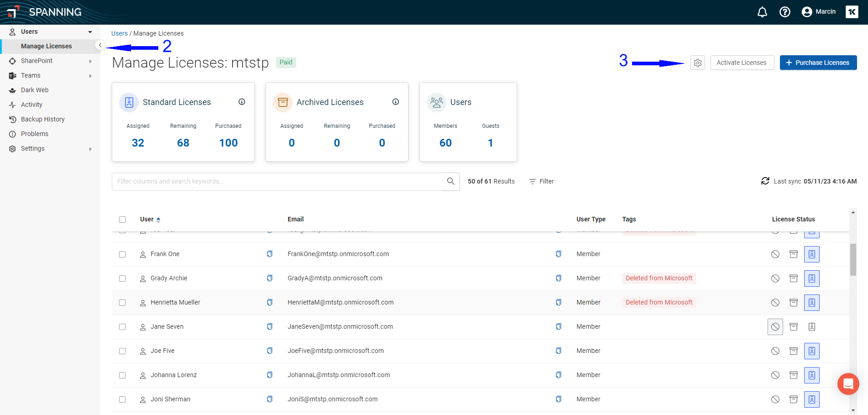Click the Paid status badge
The image size is (868, 415).
click(286, 62)
